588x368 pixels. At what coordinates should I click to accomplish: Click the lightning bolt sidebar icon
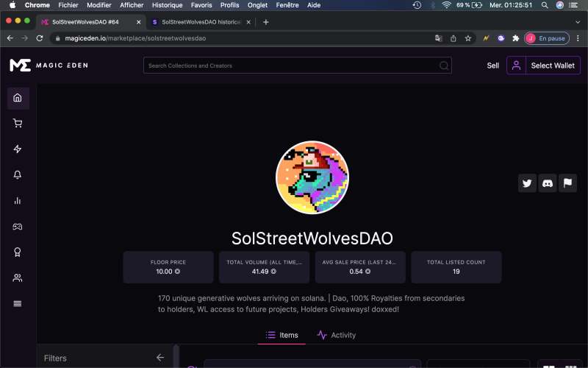[x=18, y=149]
